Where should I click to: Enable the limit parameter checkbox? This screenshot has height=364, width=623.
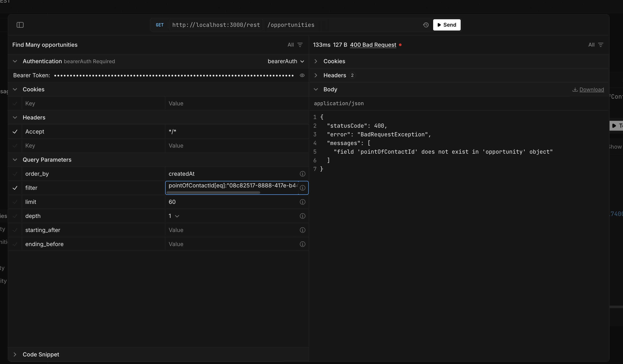pos(15,202)
